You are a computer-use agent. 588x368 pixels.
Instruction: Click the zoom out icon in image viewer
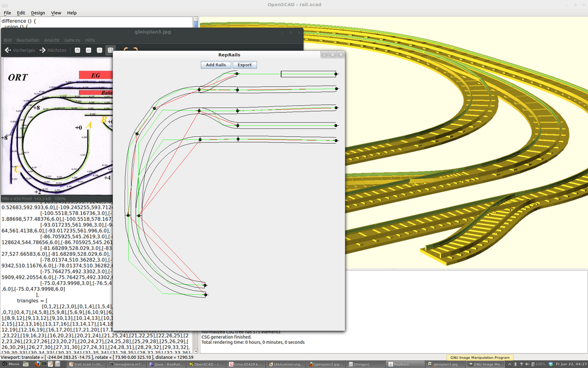click(88, 50)
